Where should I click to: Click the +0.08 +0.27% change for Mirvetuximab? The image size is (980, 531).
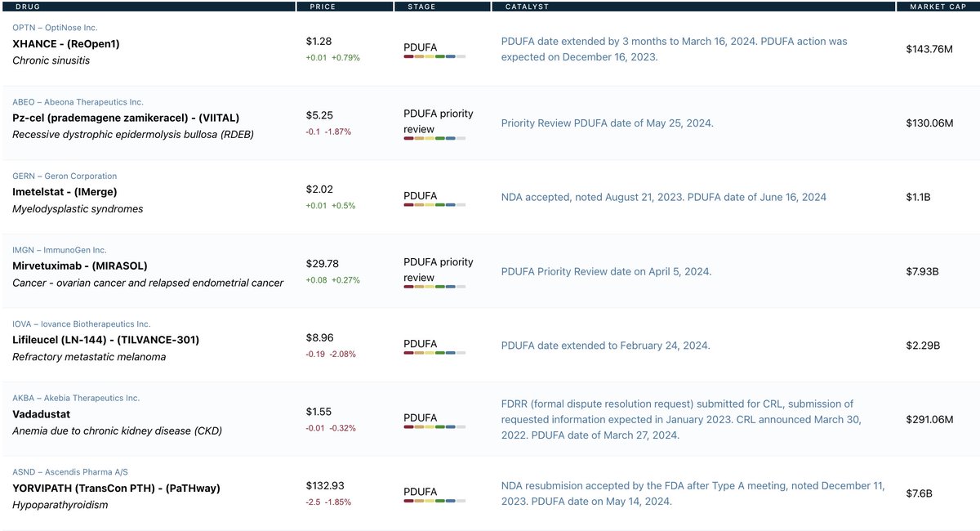point(332,280)
